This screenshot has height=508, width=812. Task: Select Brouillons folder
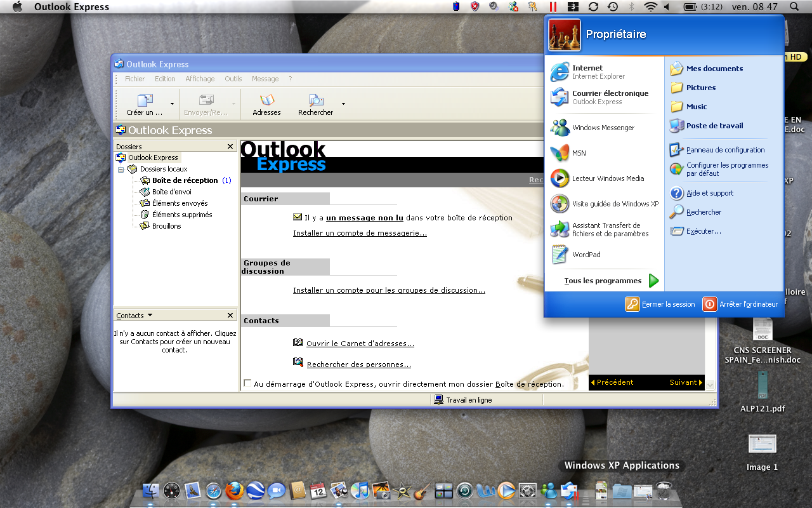pos(160,226)
